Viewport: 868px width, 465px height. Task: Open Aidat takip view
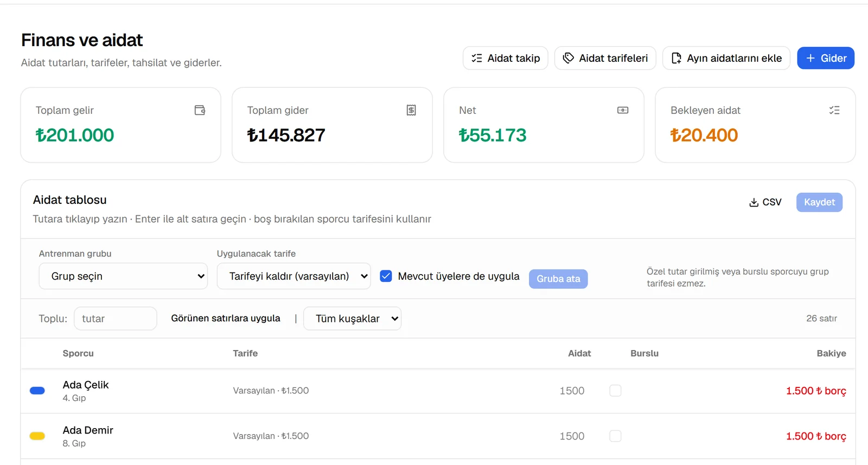click(x=505, y=58)
